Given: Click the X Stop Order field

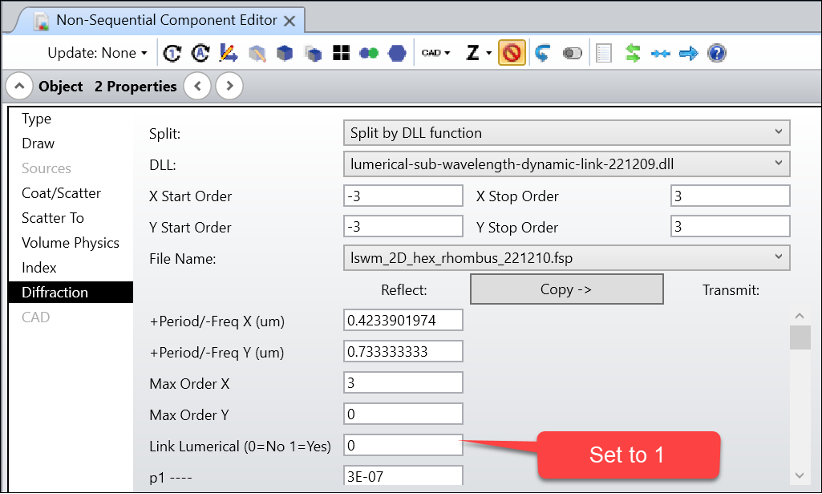Looking at the screenshot, I should click(x=730, y=196).
